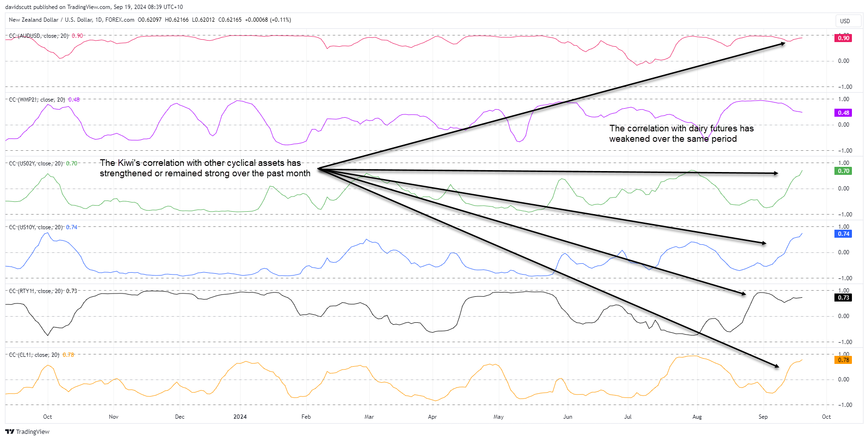Click the blue 0.74 price scale label
This screenshot has height=440, width=868.
(x=843, y=234)
